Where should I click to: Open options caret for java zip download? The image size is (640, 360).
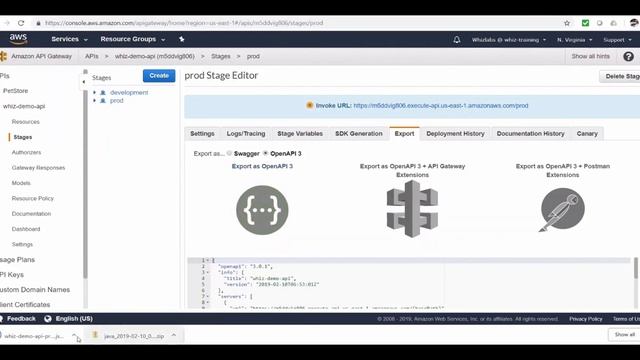[174, 336]
